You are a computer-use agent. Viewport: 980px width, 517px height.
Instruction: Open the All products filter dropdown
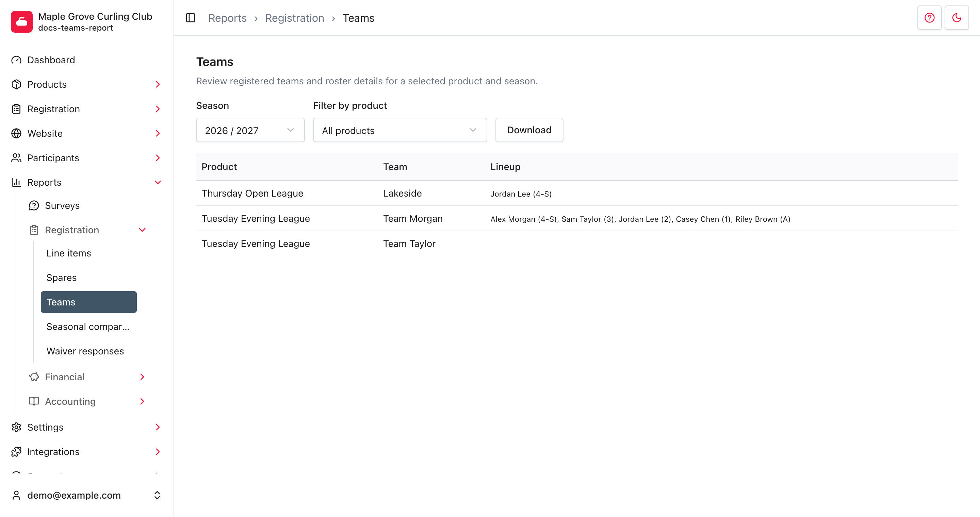[x=400, y=130]
